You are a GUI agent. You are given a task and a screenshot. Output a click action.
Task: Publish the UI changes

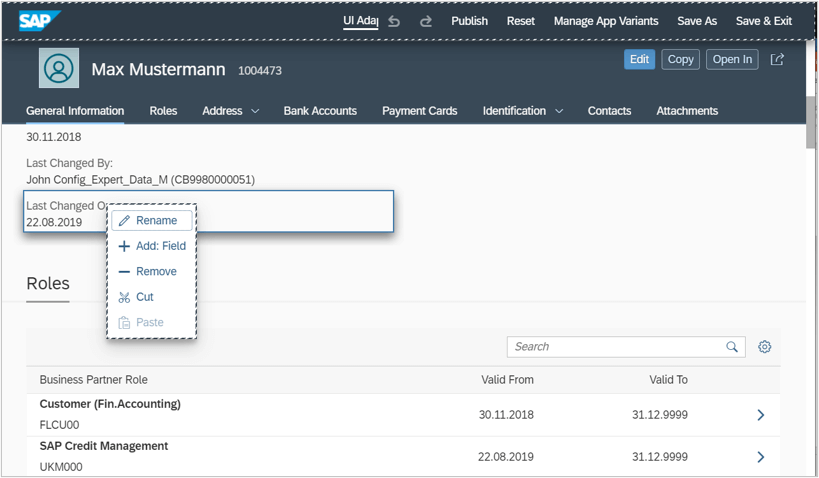[470, 21]
